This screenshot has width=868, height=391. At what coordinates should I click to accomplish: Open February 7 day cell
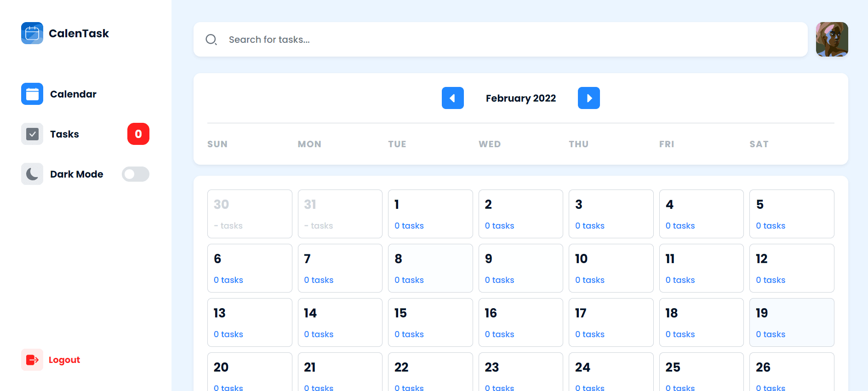click(340, 268)
